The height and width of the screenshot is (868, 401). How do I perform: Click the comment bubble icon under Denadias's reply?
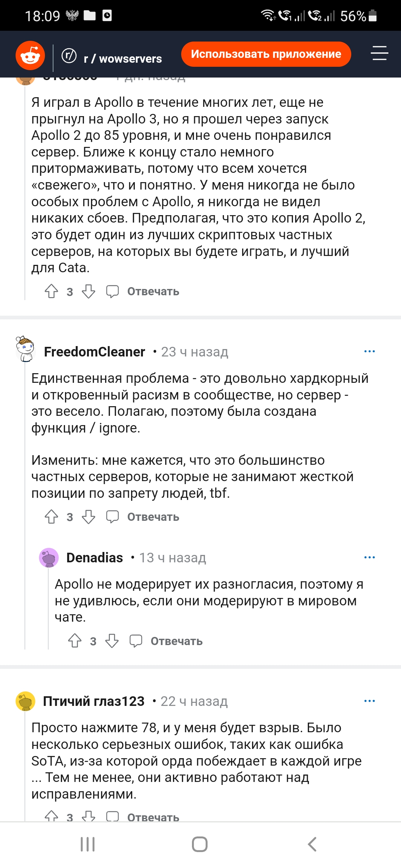point(136,641)
